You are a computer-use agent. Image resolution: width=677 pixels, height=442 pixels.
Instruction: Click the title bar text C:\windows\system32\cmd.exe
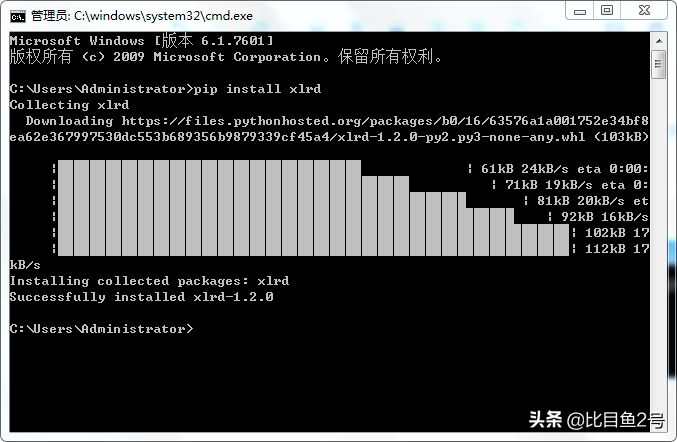coord(163,16)
